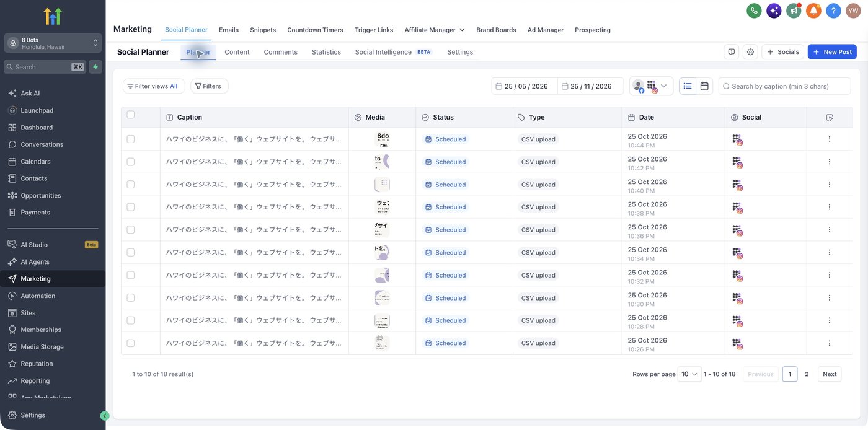This screenshot has width=868, height=430.
Task: Open the start date picker 25 / 05 / 2026
Action: coord(525,86)
